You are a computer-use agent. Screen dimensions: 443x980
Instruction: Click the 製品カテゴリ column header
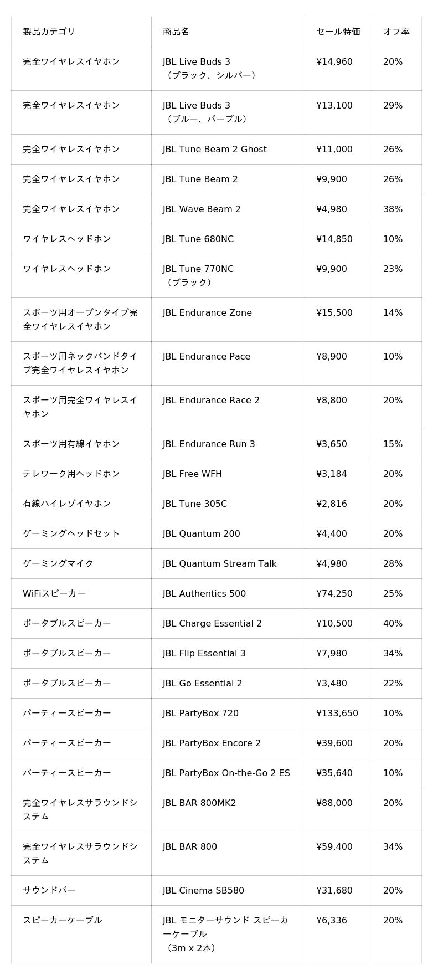(x=49, y=32)
